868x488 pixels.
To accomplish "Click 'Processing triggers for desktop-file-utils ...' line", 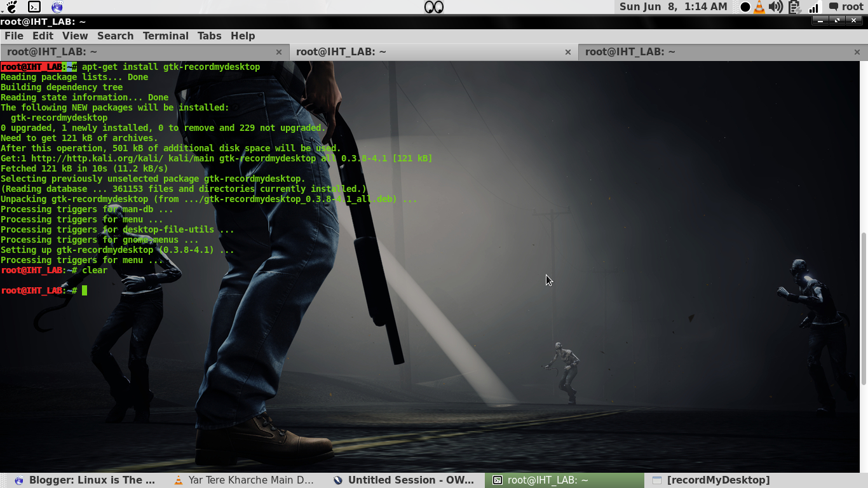I will 118,229.
